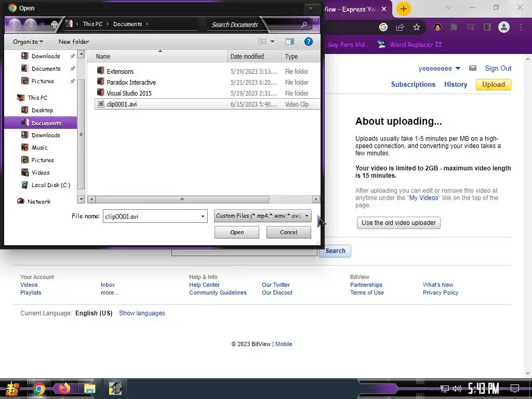Viewport: 532px width, 399px height.
Task: Select Downloads under This PC
Action: (46, 135)
